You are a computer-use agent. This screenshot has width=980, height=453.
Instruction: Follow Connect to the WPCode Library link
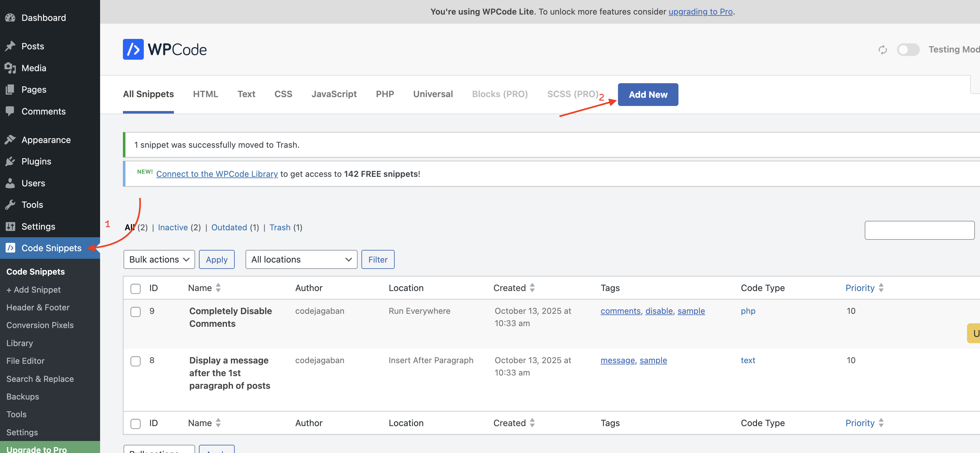pyautogui.click(x=217, y=174)
